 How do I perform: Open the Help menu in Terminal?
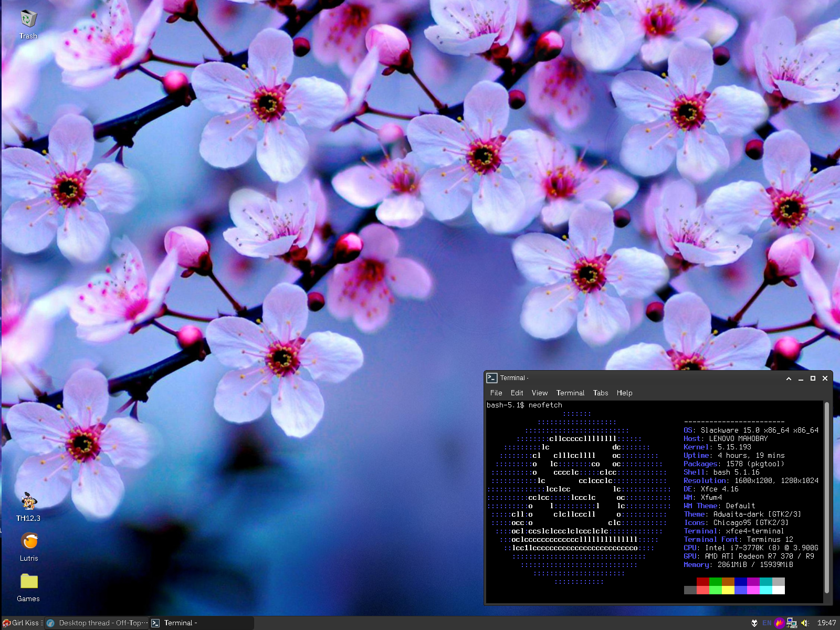coord(624,393)
